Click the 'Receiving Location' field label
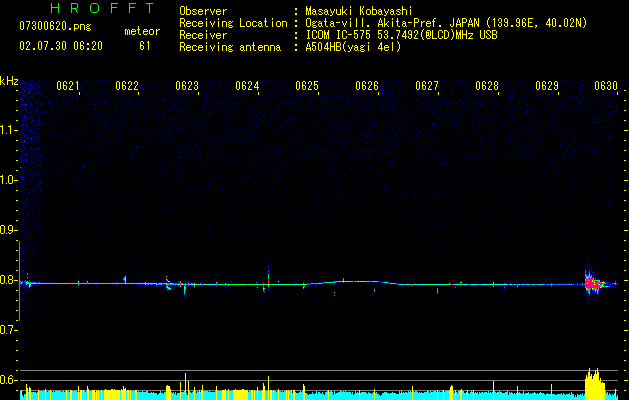 click(x=233, y=23)
